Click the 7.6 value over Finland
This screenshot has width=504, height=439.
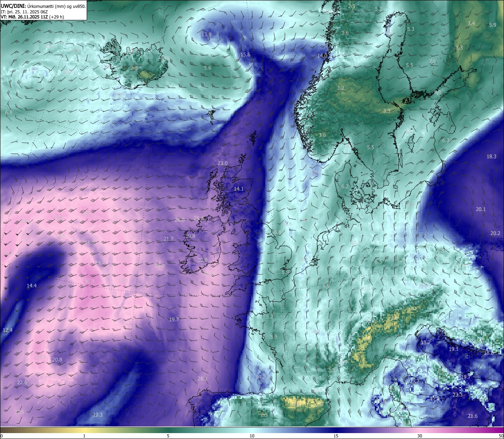[433, 61]
